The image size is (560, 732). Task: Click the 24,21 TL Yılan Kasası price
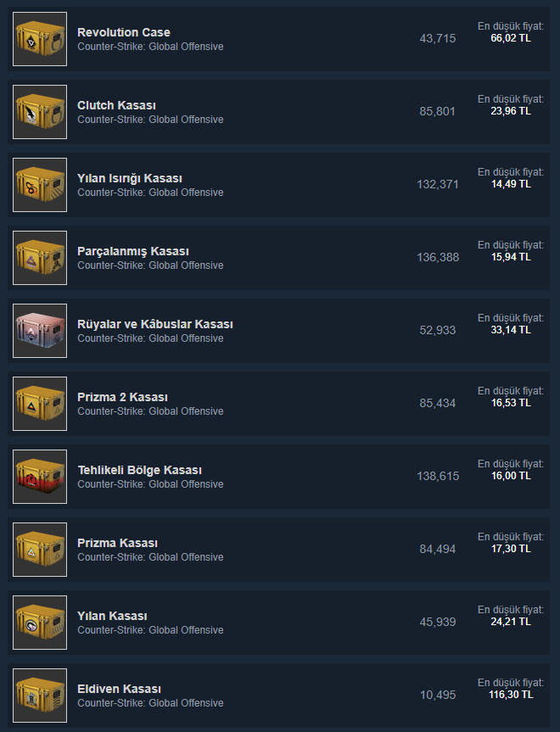tap(511, 622)
